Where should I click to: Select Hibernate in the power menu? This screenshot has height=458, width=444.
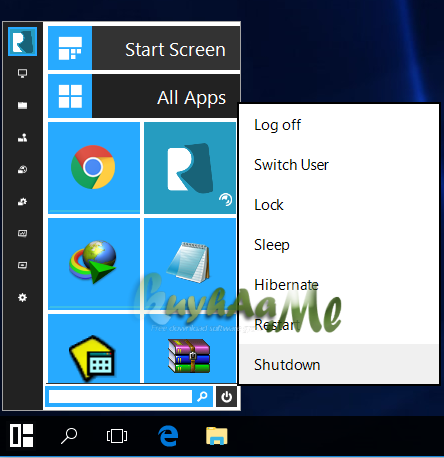click(339, 285)
